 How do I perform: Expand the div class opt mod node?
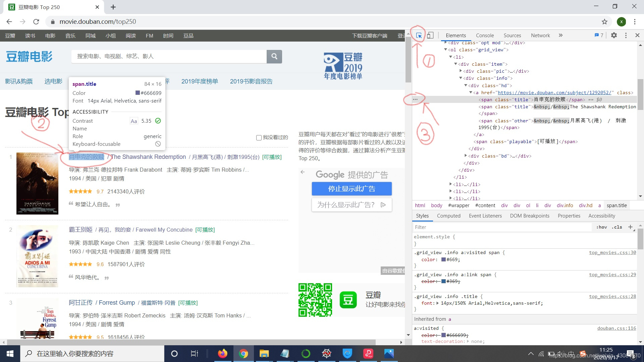(446, 43)
